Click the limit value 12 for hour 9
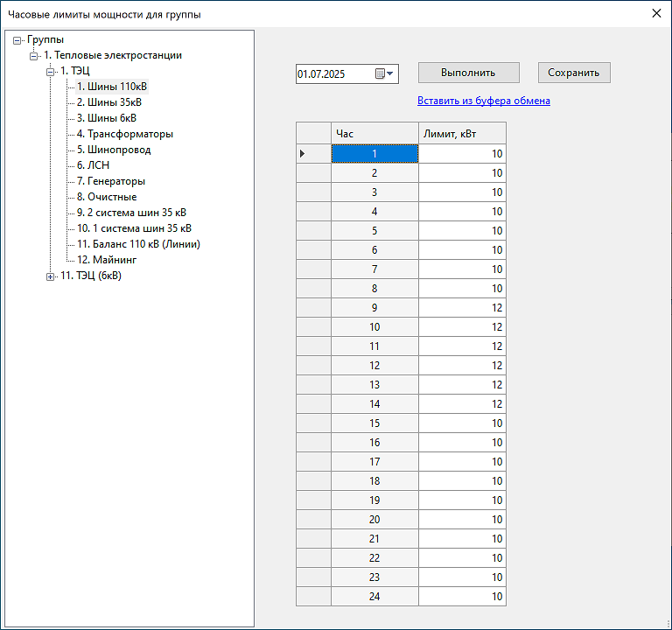Image resolution: width=672 pixels, height=630 pixels. click(462, 308)
